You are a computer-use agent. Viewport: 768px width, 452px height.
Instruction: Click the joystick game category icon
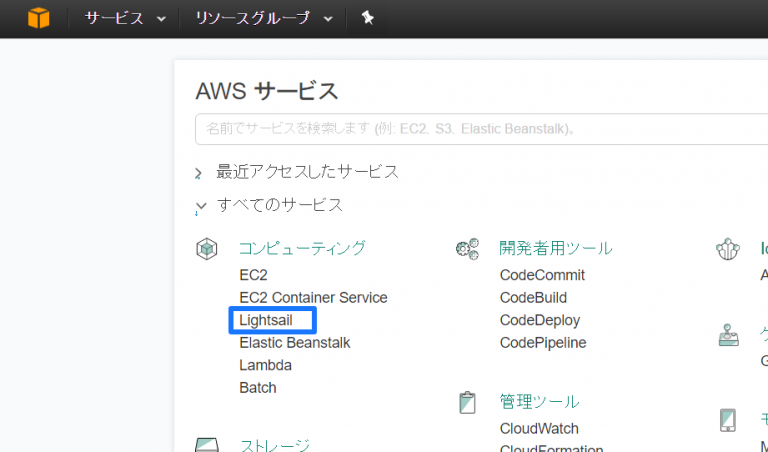728,335
